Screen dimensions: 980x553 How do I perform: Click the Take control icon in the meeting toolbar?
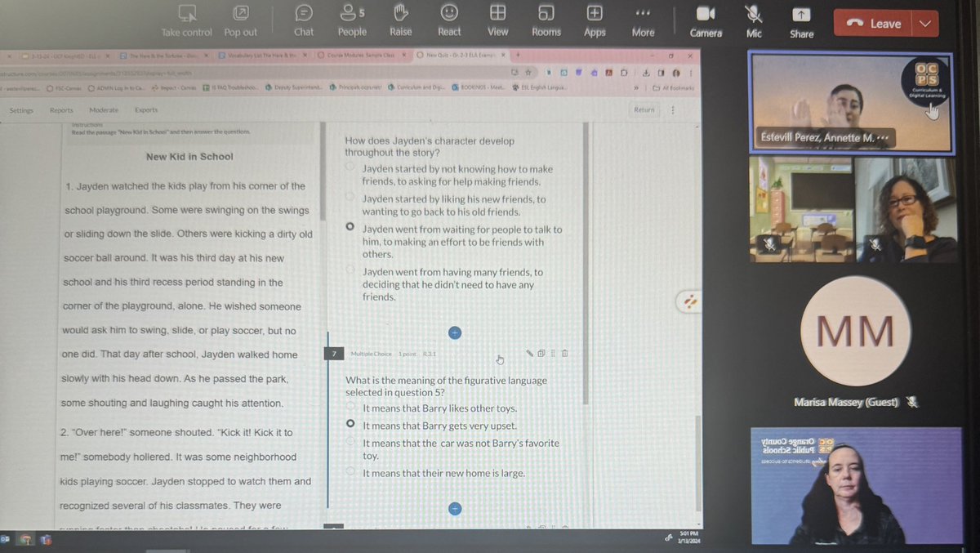click(x=187, y=14)
